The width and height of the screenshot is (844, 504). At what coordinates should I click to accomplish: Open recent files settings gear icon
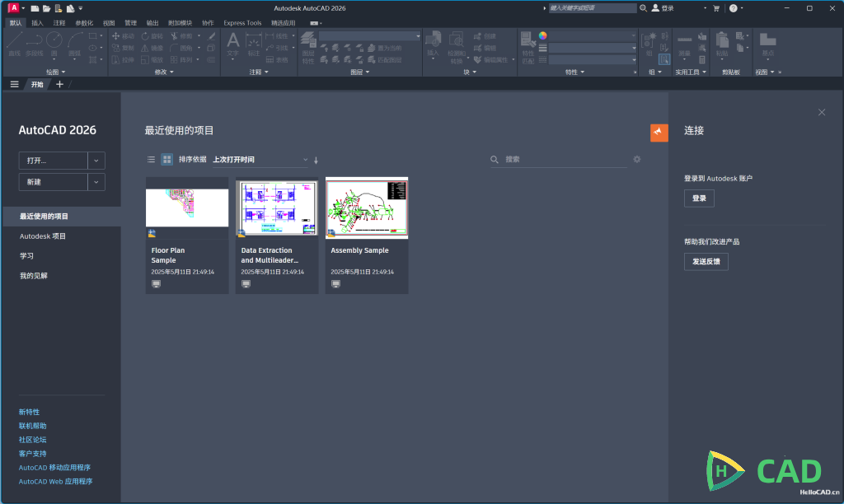[x=636, y=160]
